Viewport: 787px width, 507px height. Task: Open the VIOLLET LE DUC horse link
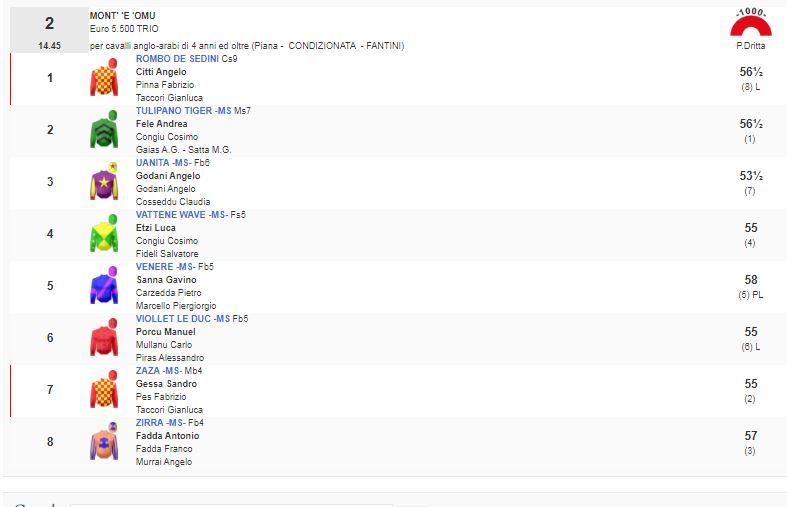coord(173,319)
